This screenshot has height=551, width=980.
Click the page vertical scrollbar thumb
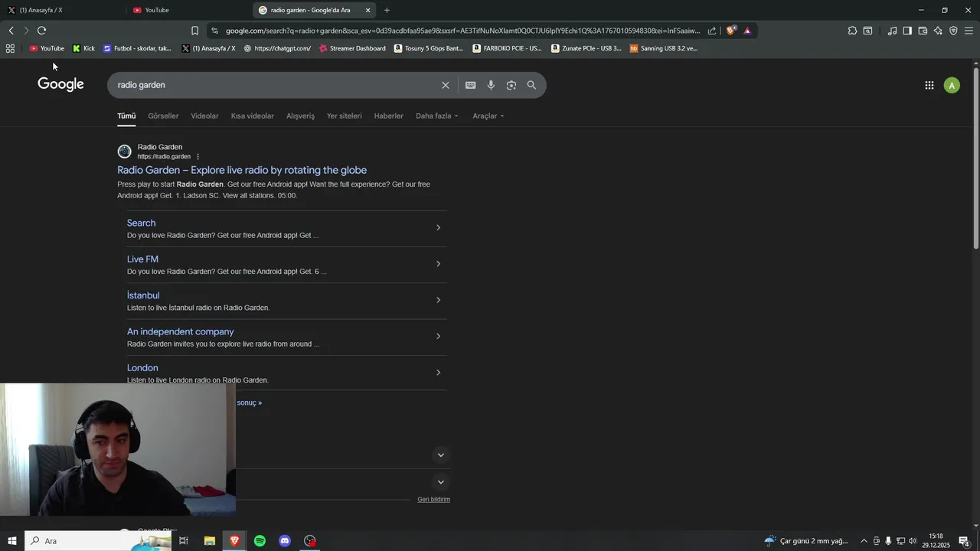[x=975, y=158]
